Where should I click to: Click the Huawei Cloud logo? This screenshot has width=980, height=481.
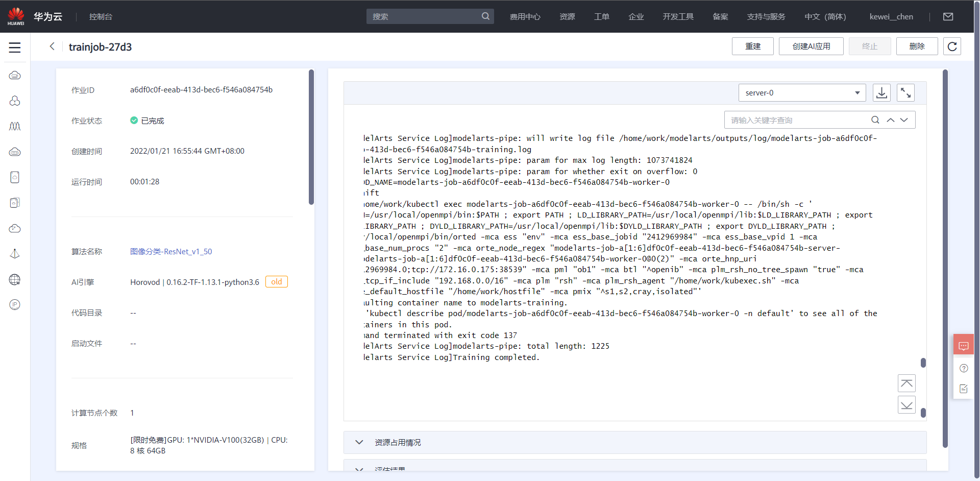16,16
